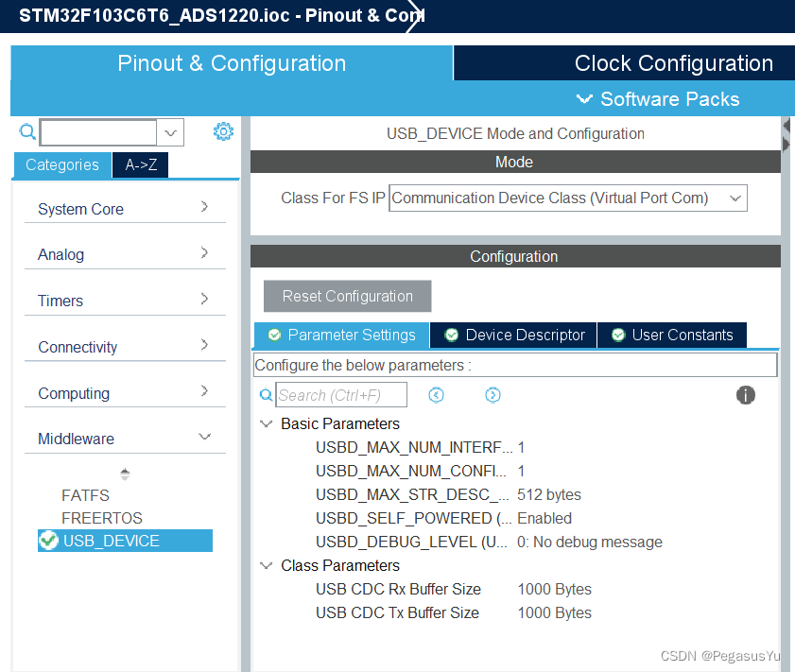Click USB CDC Tx Buffer Size label
This screenshot has height=672, width=795.
[397, 612]
